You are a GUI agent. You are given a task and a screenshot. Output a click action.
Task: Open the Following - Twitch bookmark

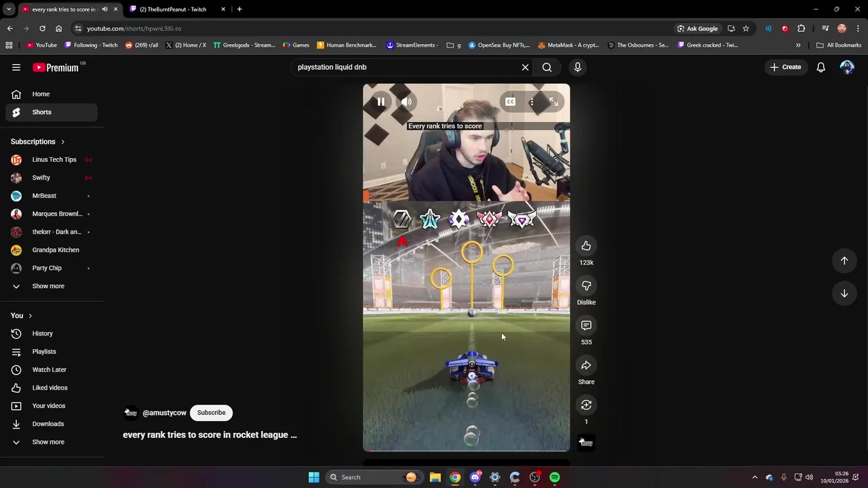tap(91, 45)
